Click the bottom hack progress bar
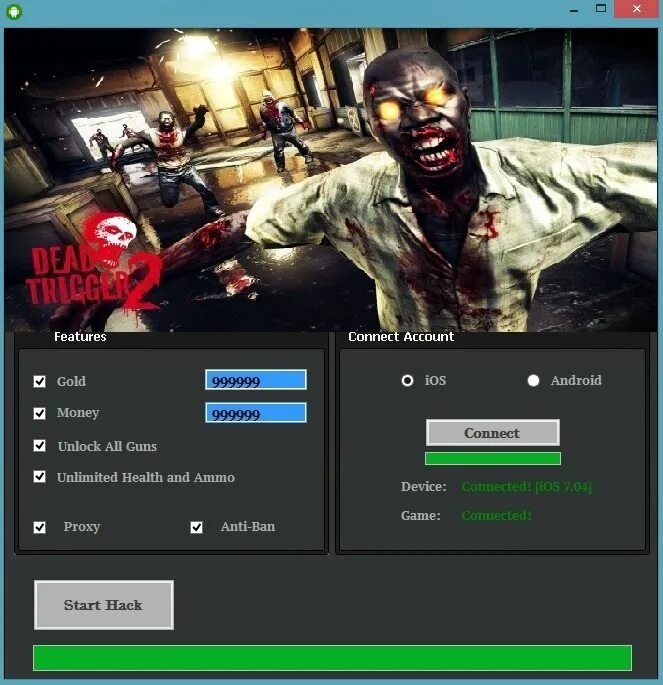Image resolution: width=663 pixels, height=685 pixels. point(332,657)
